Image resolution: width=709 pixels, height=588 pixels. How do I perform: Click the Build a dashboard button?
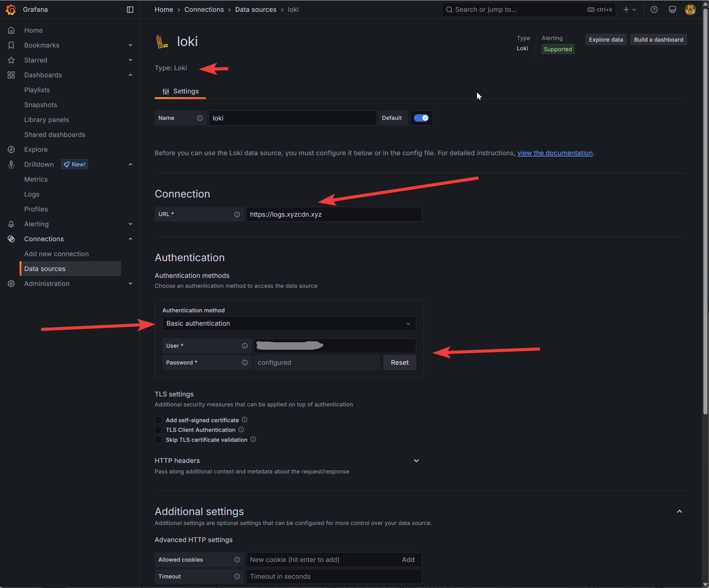click(658, 39)
